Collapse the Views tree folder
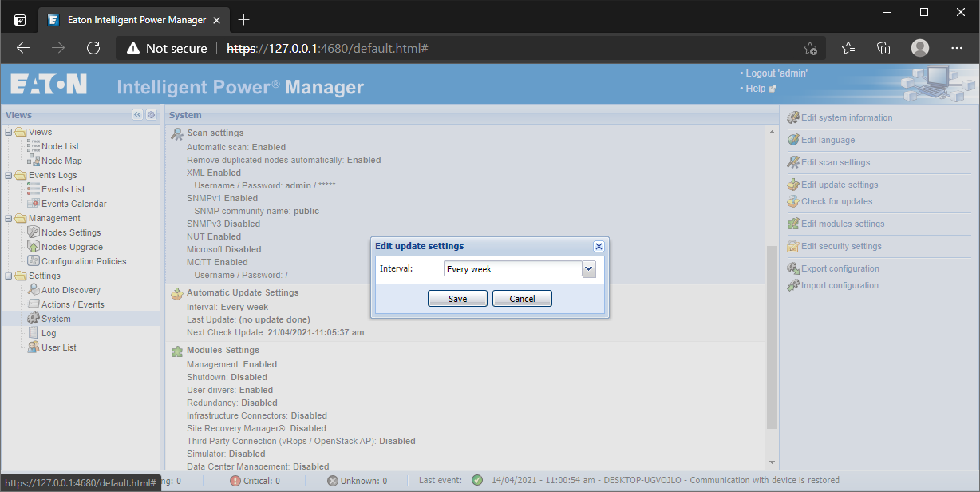This screenshot has height=492, width=980. [8, 132]
